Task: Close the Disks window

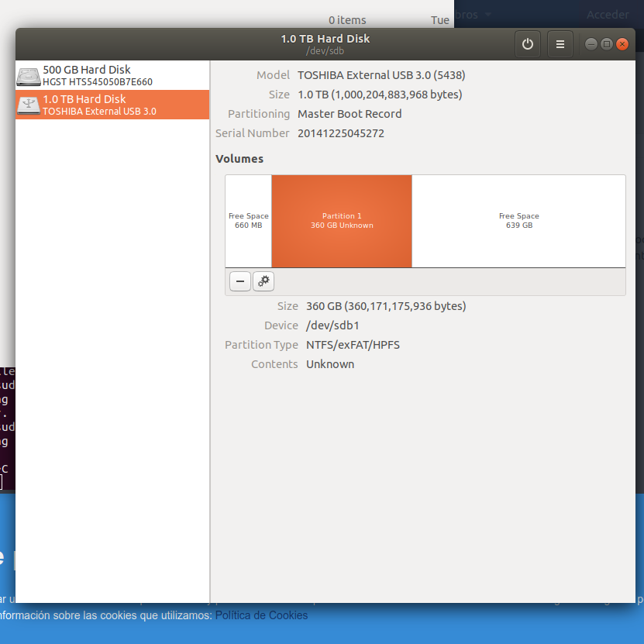Action: pyautogui.click(x=622, y=44)
